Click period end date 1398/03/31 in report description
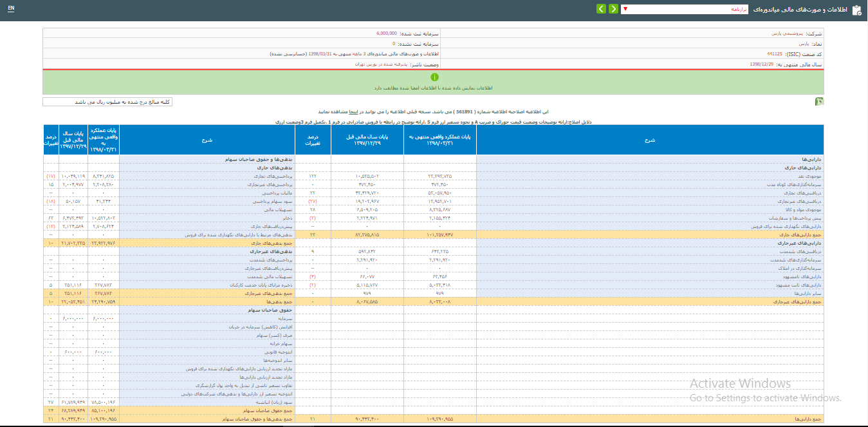The height and width of the screenshot is (427, 868). tap(320, 54)
